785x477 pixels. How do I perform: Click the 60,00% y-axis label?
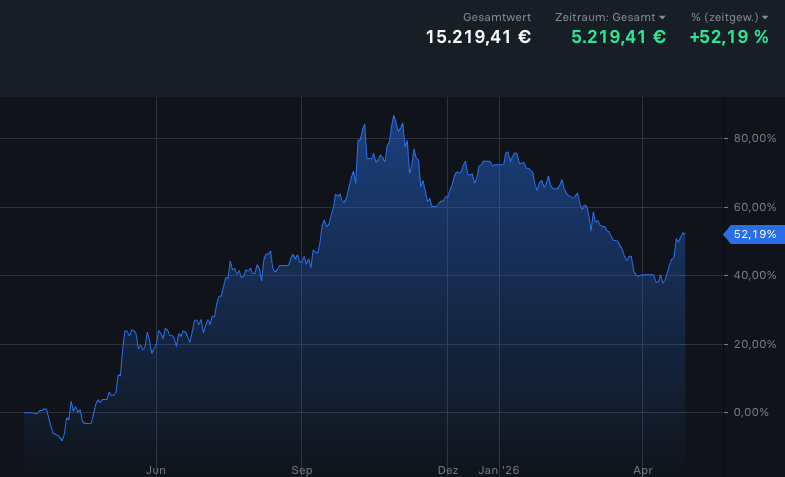(755, 207)
